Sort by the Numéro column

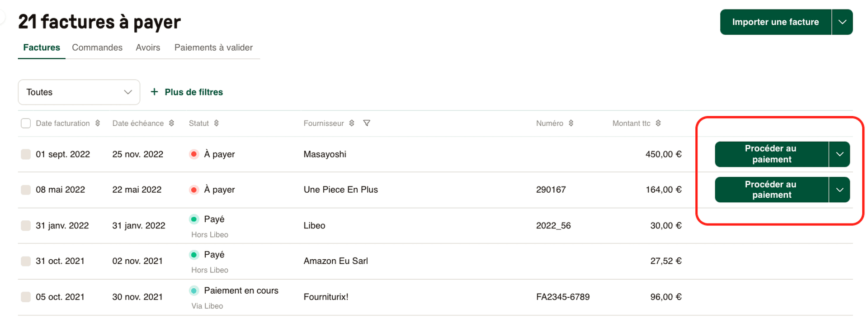point(571,123)
